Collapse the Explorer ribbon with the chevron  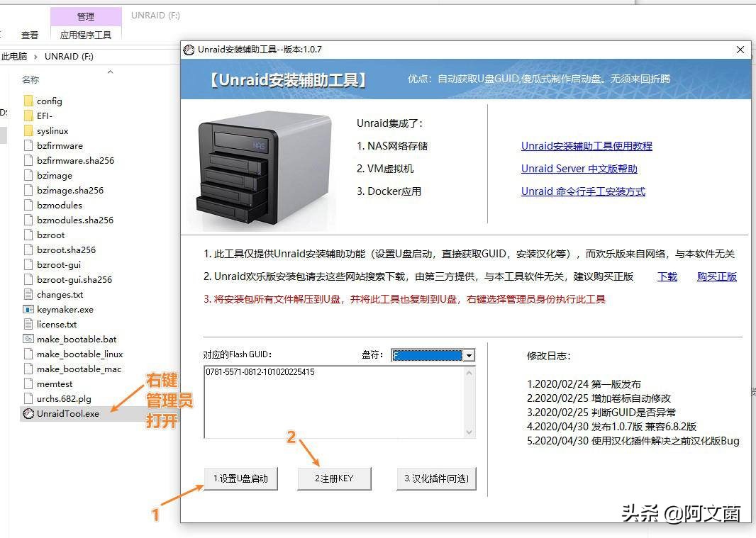[x=111, y=71]
